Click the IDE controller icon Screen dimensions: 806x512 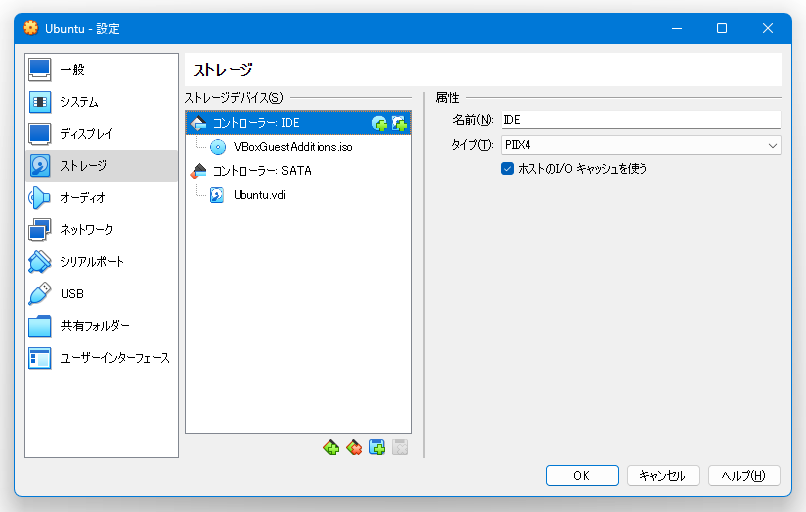198,123
